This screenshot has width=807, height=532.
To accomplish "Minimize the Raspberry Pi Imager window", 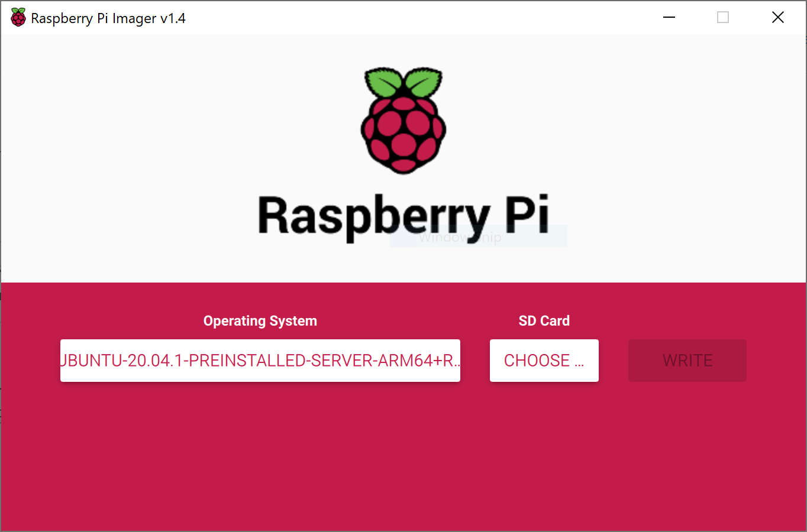I will 669,17.
